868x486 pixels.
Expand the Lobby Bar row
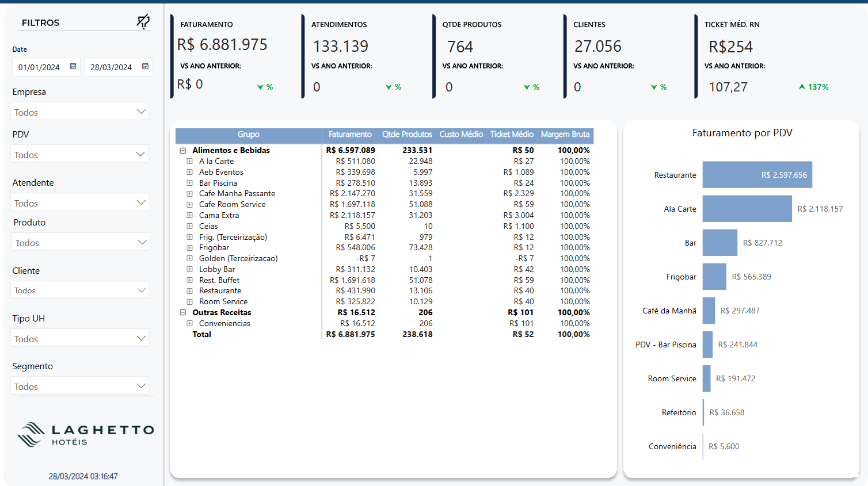click(x=189, y=269)
